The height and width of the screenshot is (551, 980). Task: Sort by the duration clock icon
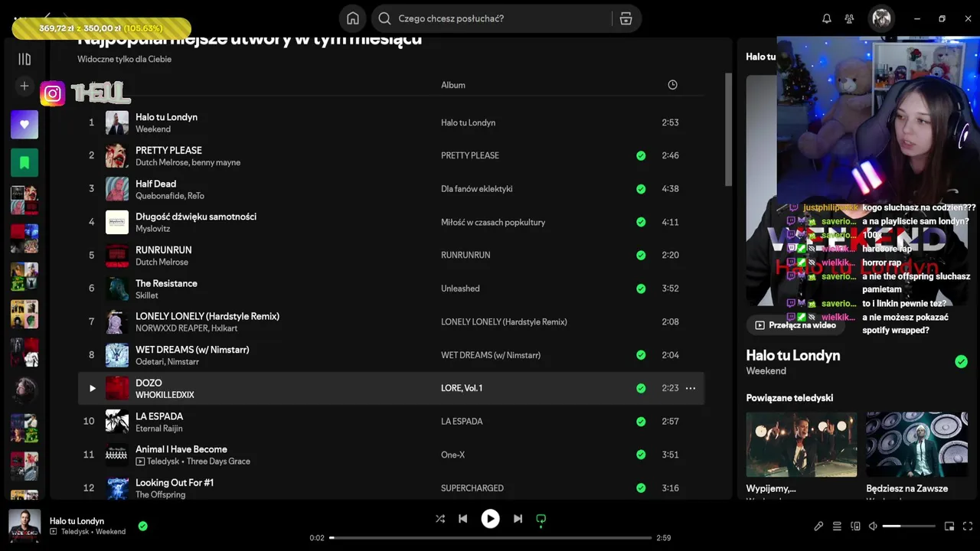pos(672,85)
